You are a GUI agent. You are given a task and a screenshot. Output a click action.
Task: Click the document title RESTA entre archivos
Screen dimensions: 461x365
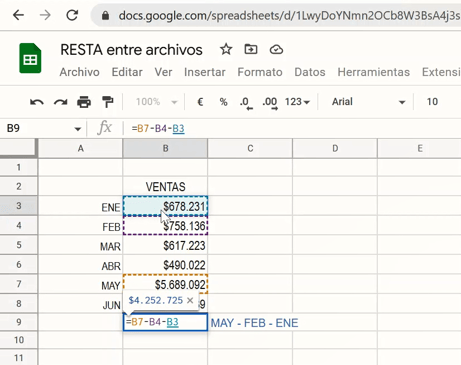[131, 50]
